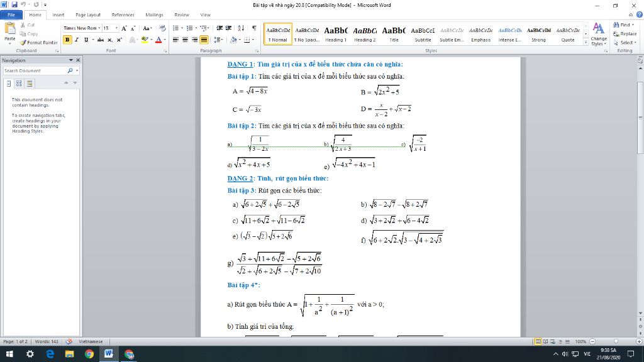Apply red font color

(158, 40)
